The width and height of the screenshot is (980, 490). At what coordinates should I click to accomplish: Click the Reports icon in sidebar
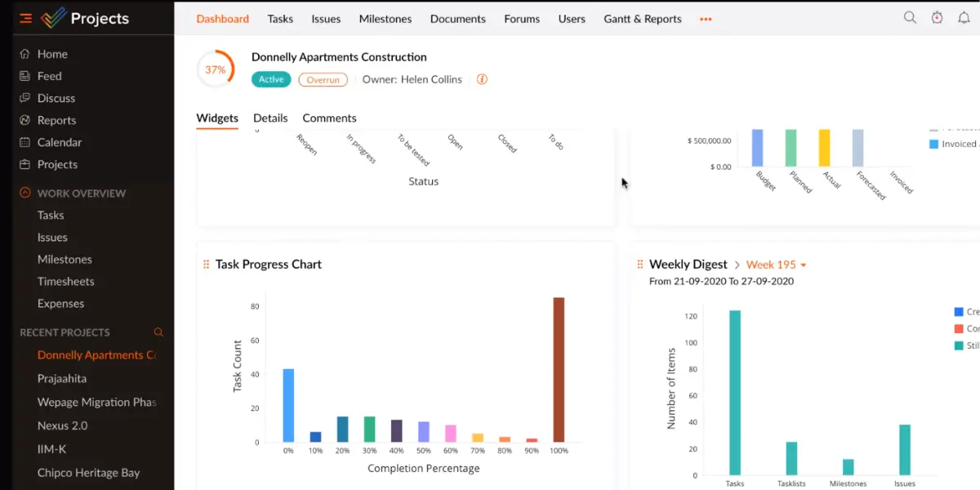24,120
